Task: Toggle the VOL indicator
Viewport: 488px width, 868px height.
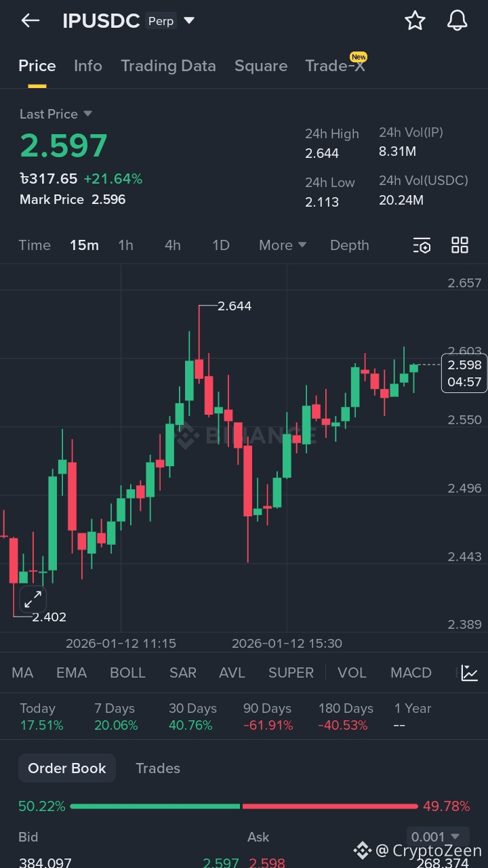Action: click(352, 673)
